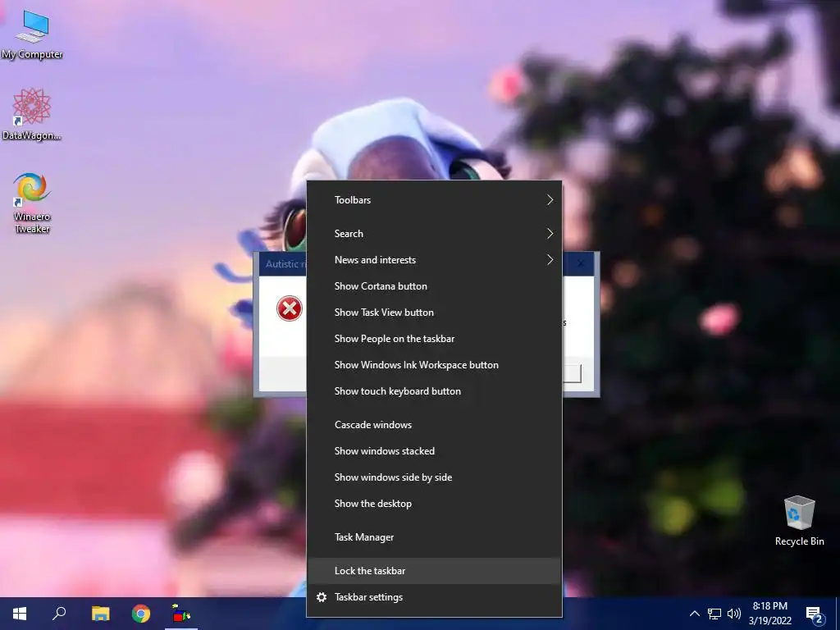Viewport: 840px width, 630px height.
Task: Choose Show windows side by side
Action: (434, 477)
